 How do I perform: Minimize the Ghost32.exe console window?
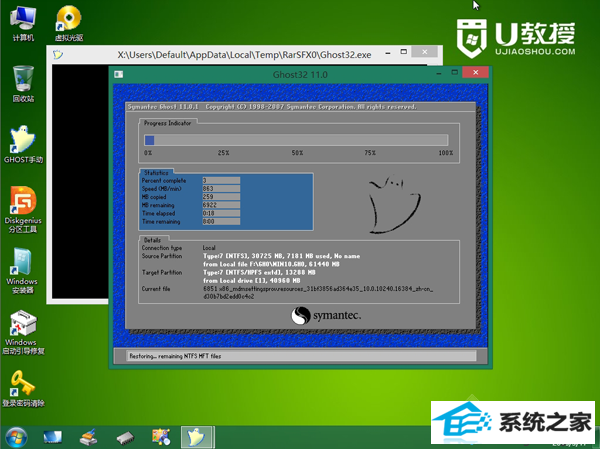pyautogui.click(x=388, y=53)
